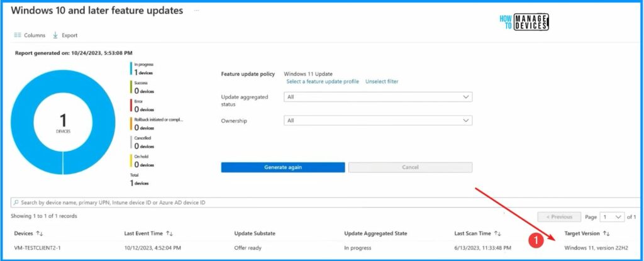Open the Columns chooser

pyautogui.click(x=30, y=35)
